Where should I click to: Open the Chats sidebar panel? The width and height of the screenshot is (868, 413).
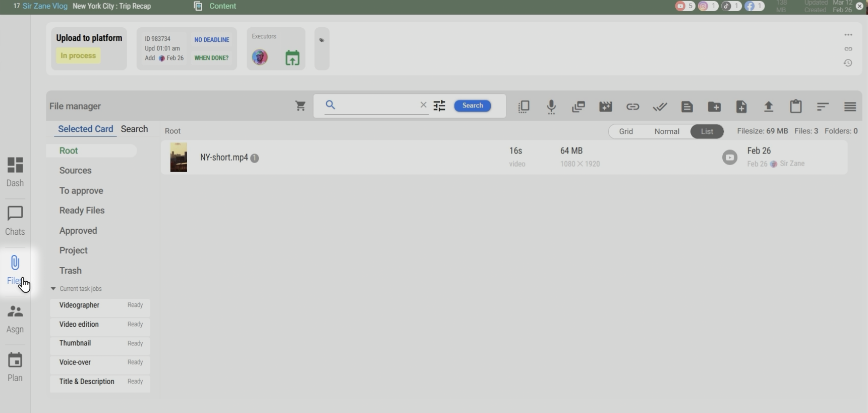point(15,221)
